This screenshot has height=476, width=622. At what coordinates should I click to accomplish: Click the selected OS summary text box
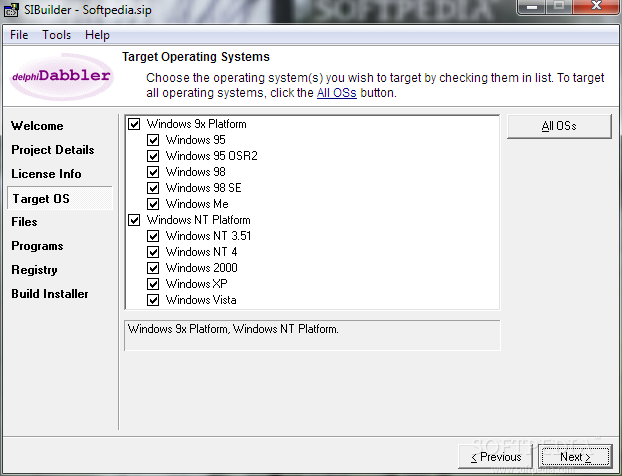pyautogui.click(x=312, y=336)
